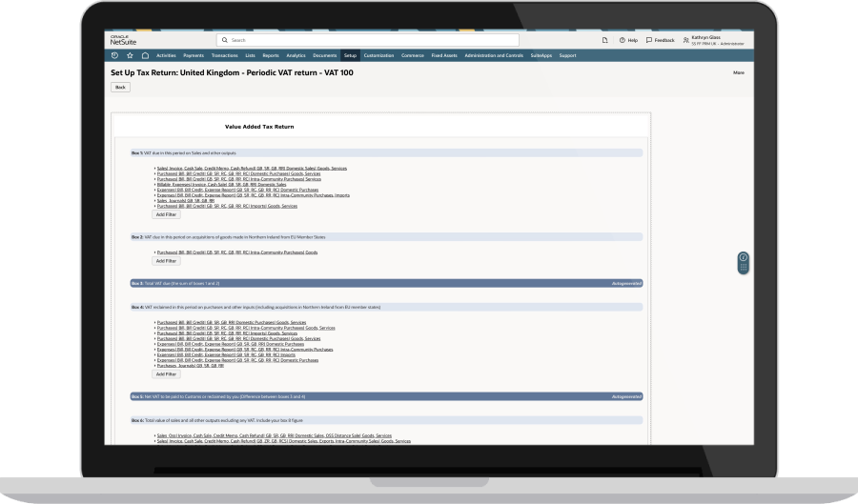Open the Recent Records clock icon
The width and height of the screenshot is (858, 504).
point(115,55)
